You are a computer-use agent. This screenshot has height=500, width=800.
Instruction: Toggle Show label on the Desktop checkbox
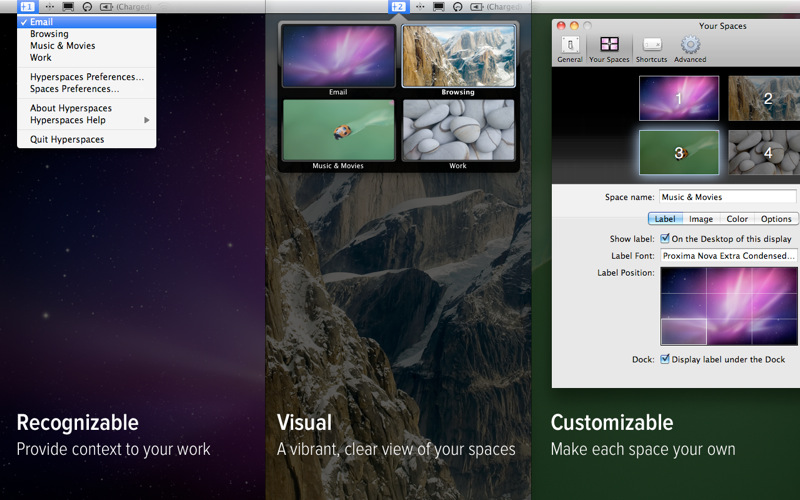665,238
